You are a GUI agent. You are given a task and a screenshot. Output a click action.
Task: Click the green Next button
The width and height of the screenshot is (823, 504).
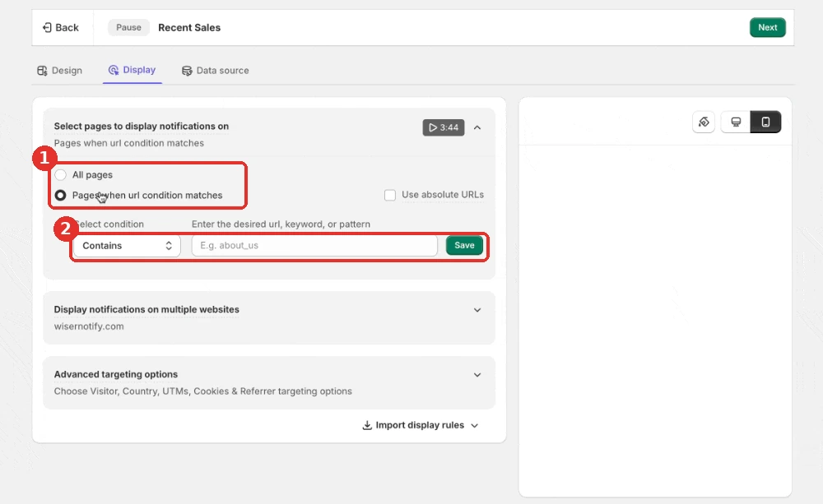(x=767, y=27)
